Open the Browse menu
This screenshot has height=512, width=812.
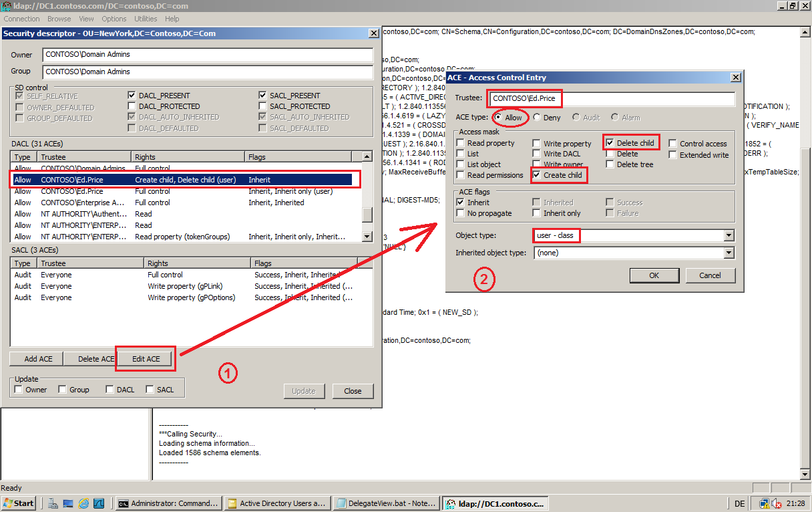59,19
